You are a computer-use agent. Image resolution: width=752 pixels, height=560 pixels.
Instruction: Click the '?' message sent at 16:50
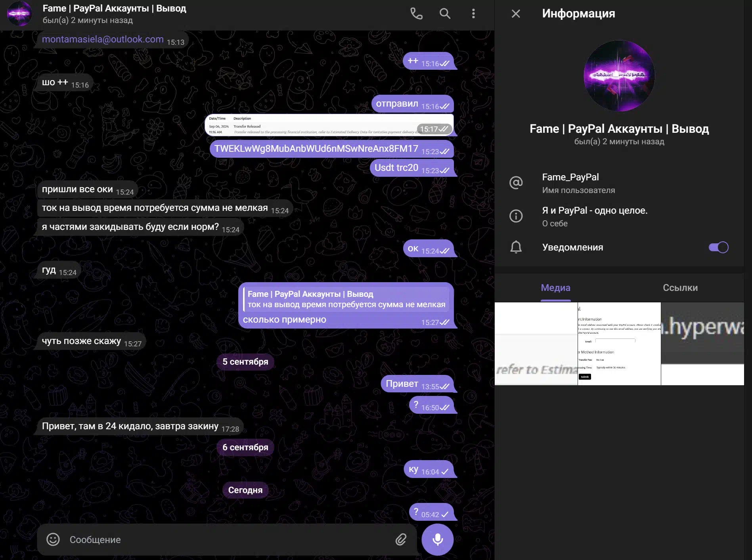point(431,405)
